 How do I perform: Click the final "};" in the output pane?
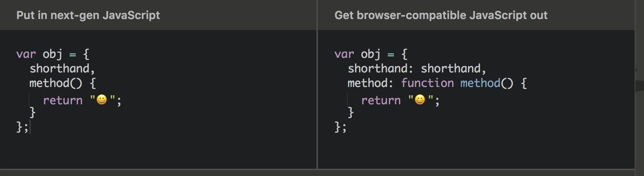pos(340,127)
